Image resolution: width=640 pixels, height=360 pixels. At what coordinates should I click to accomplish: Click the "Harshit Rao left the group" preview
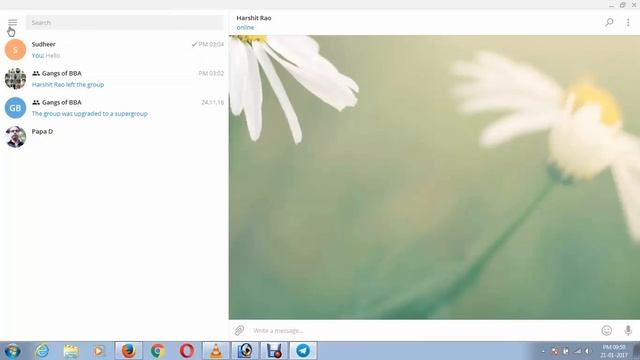[68, 84]
